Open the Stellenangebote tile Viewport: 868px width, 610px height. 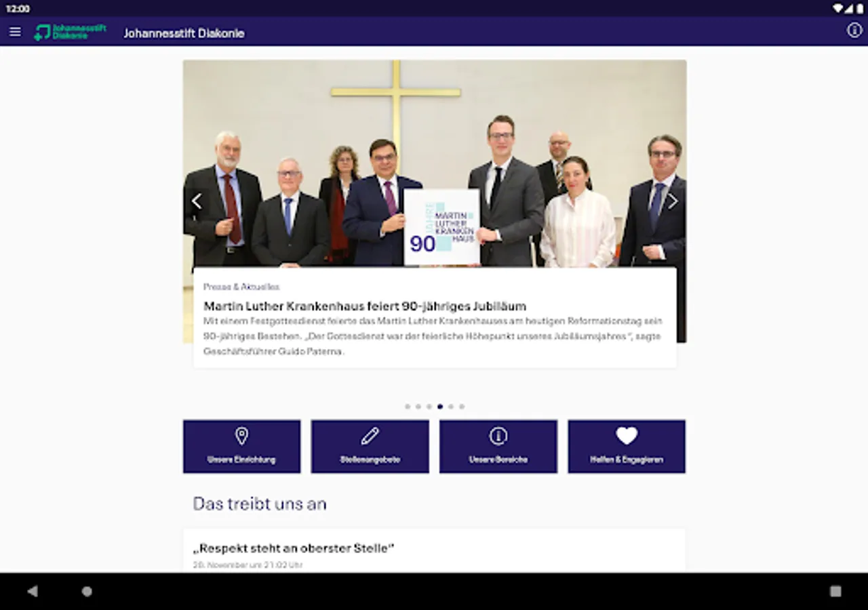point(370,446)
